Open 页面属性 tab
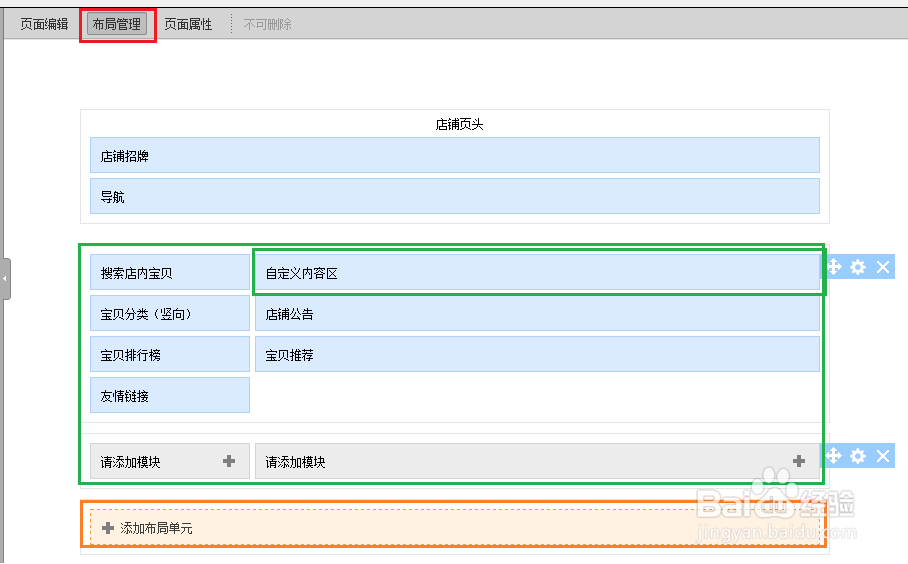908x564 pixels. [188, 24]
